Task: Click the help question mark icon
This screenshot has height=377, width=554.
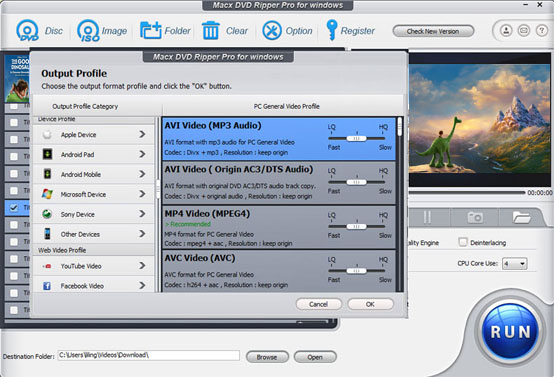Action: [x=542, y=31]
